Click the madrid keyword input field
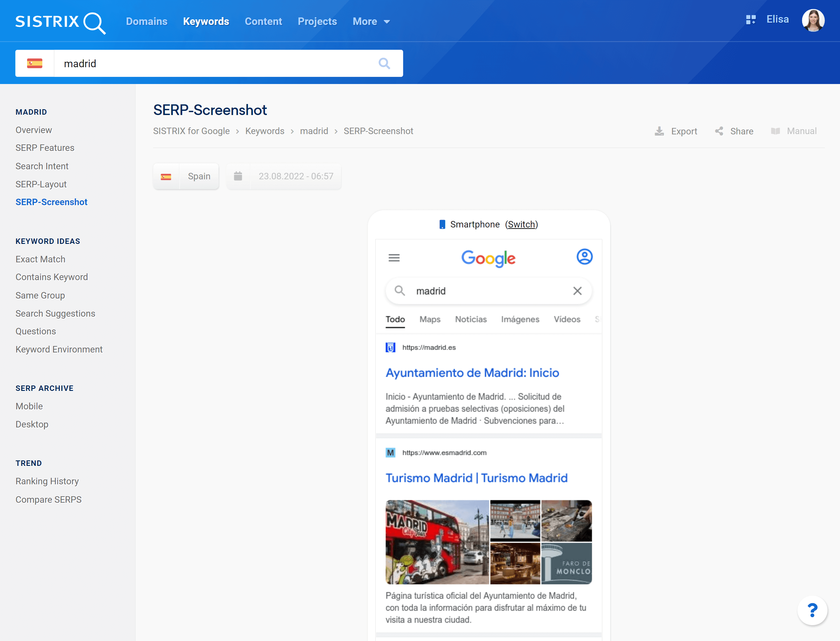 coord(214,63)
